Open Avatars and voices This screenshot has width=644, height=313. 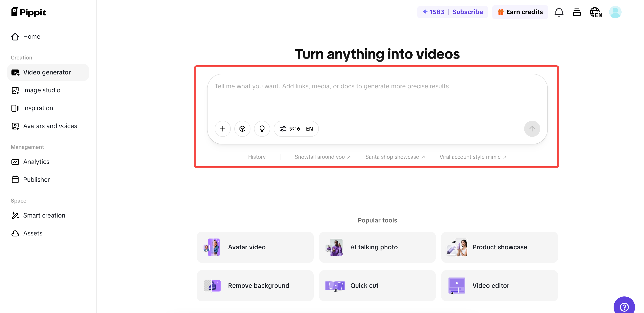click(x=50, y=126)
